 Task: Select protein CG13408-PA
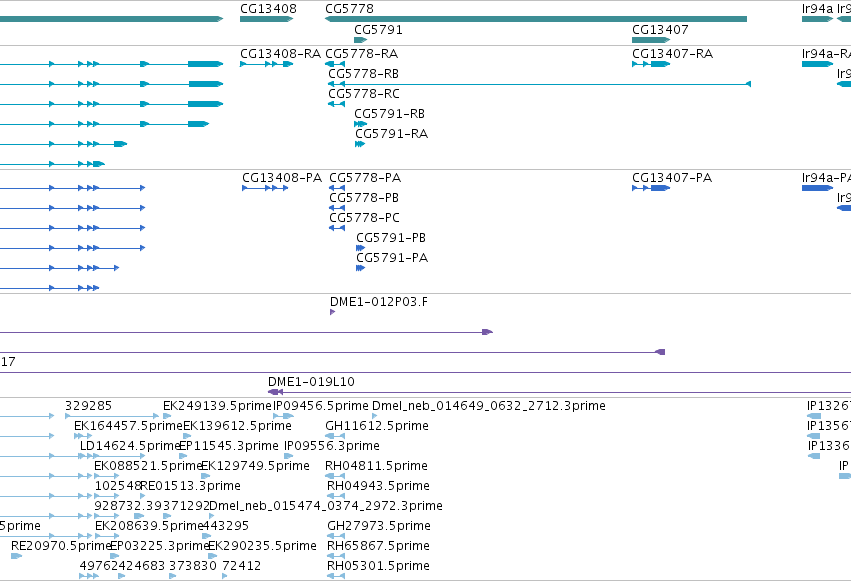[x=282, y=178]
